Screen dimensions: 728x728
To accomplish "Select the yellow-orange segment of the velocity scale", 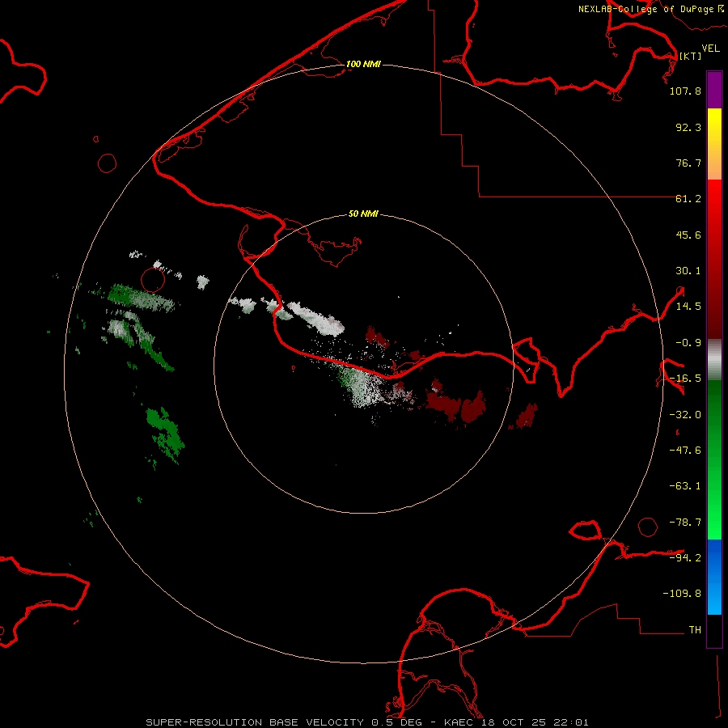I will 714,144.
